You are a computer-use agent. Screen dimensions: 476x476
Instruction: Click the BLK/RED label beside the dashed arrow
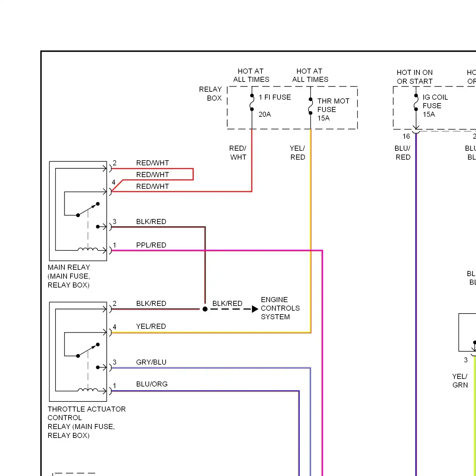[227, 303]
